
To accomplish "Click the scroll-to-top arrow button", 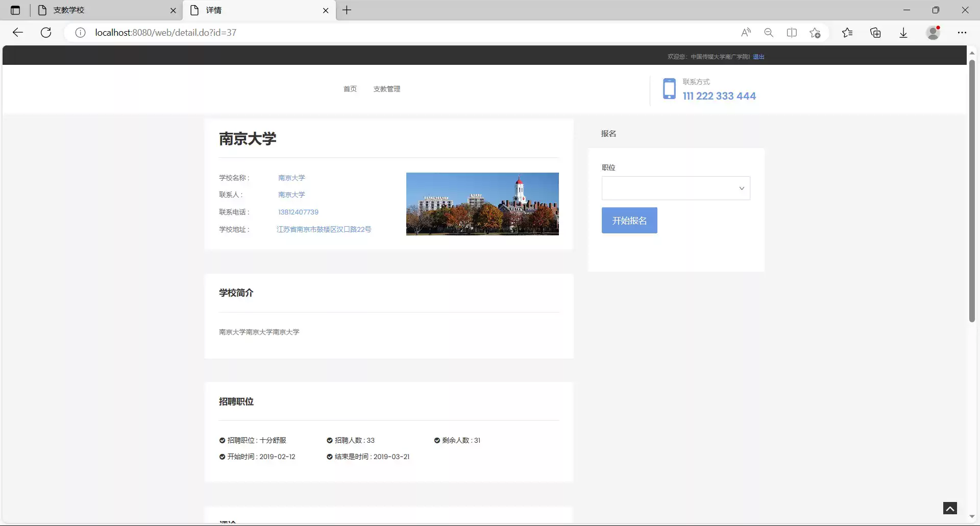I will coord(950,508).
